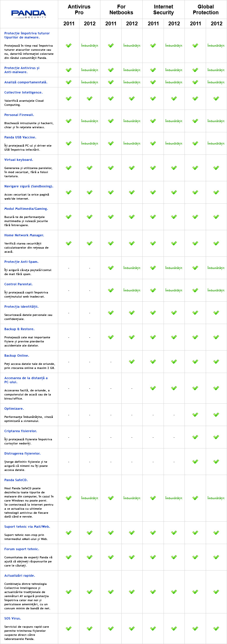The image size is (227, 644).
Task: Select the Global Protection column header
Action: [x=206, y=10]
